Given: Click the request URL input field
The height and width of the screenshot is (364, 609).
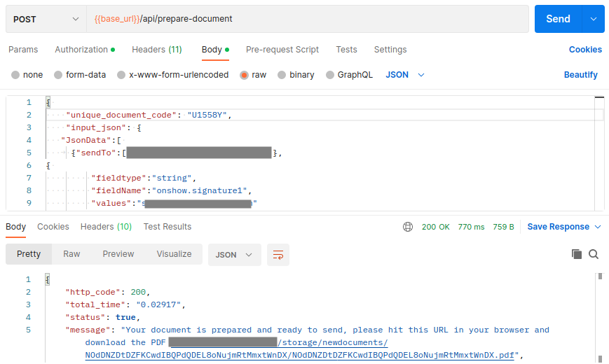Looking at the screenshot, I should [308, 19].
